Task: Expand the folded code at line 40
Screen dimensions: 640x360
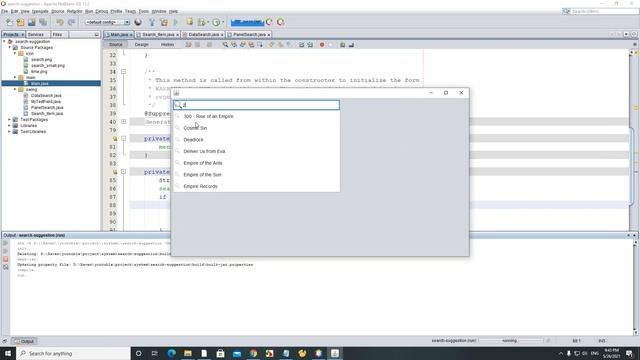Action: [x=124, y=122]
